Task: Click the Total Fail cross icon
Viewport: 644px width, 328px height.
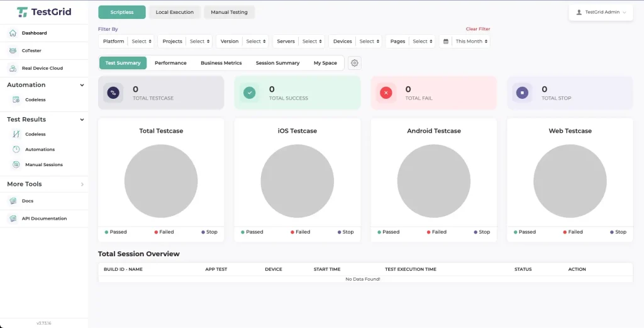Action: [x=386, y=93]
